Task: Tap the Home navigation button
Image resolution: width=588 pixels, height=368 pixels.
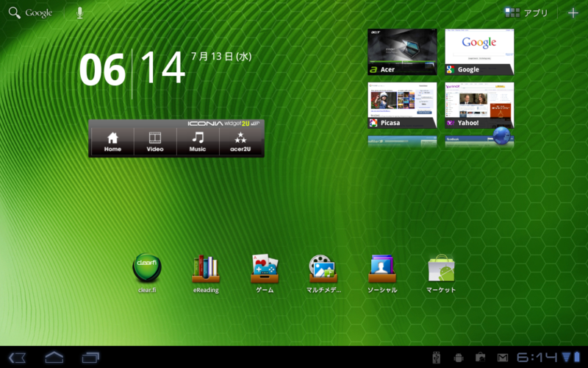Action: [54, 357]
